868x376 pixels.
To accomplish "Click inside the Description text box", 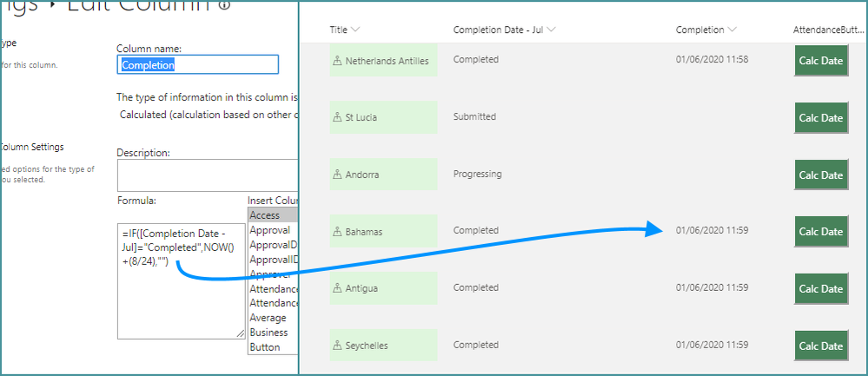I will [207, 175].
